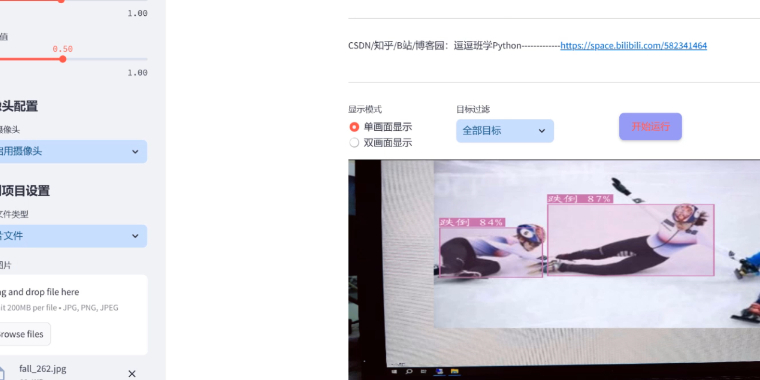Open the 全部目标 target filter dropdown
Viewport: 760px width, 380px height.
coord(505,131)
